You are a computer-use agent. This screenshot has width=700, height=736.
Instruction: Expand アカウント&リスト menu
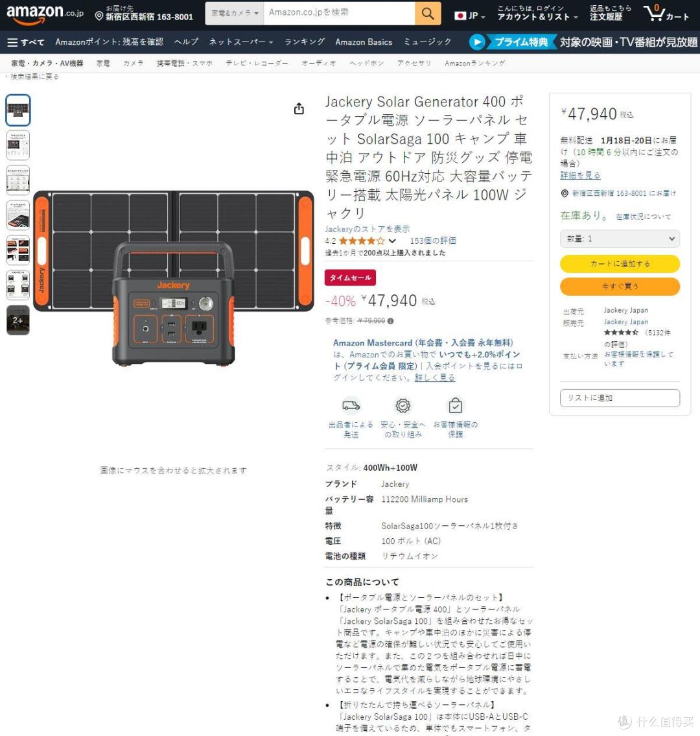point(538,13)
